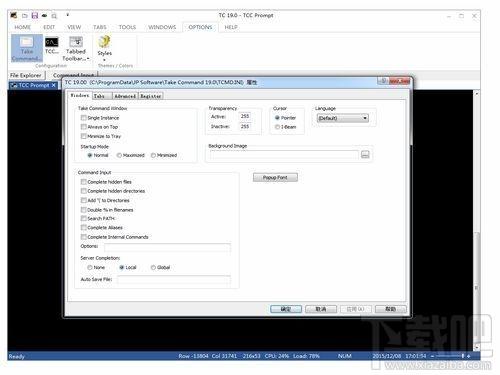The height and width of the screenshot is (375, 500).
Task: Click the find magnifier icon in title bar
Action: (54, 16)
